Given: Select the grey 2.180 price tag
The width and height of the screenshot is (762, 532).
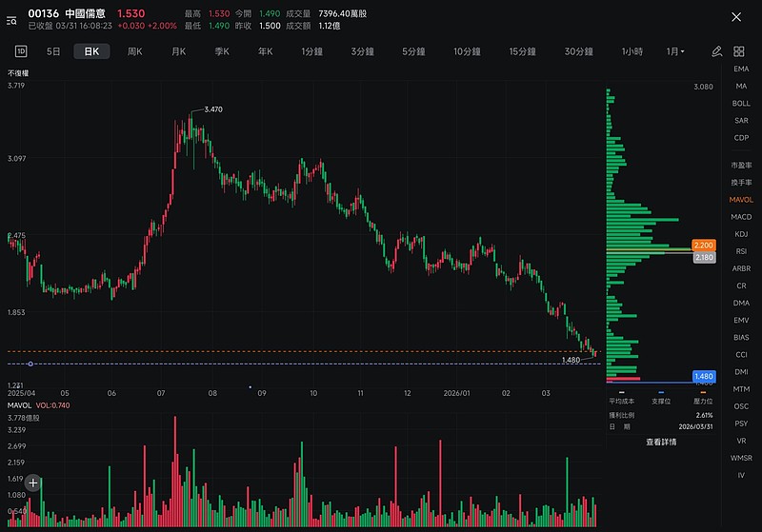Looking at the screenshot, I should pos(704,257).
